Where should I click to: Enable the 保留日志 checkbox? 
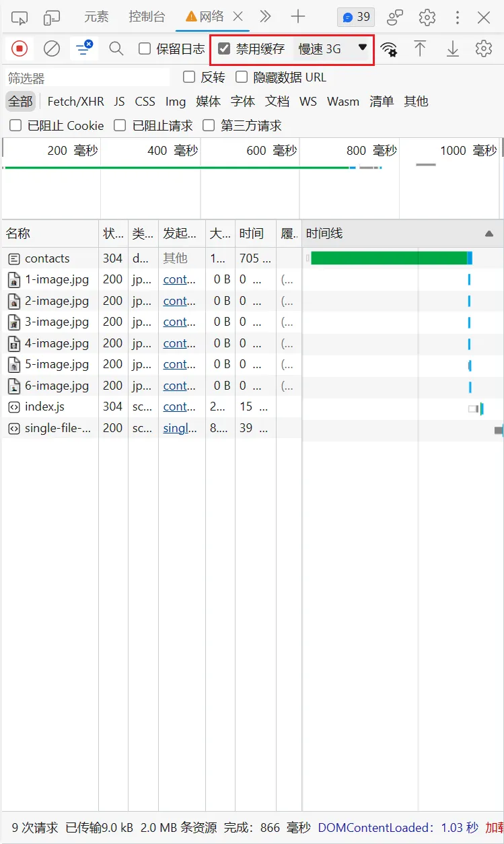click(145, 48)
